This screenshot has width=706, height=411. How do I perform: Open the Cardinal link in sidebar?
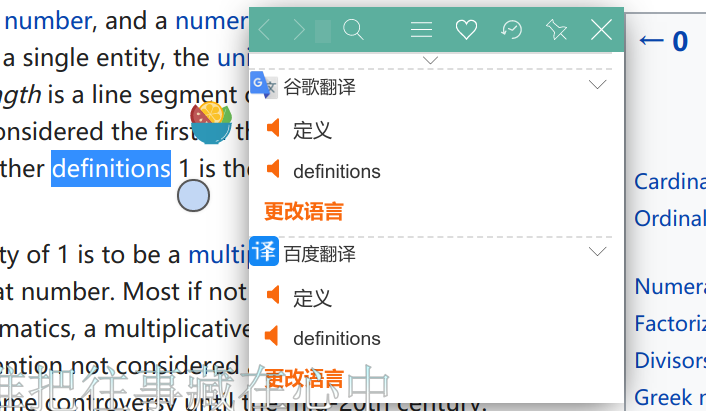pos(670,182)
